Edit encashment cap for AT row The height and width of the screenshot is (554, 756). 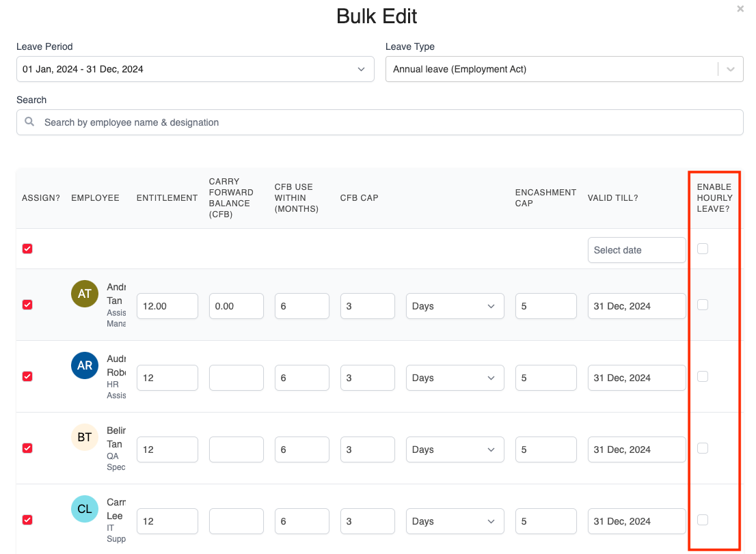(545, 306)
